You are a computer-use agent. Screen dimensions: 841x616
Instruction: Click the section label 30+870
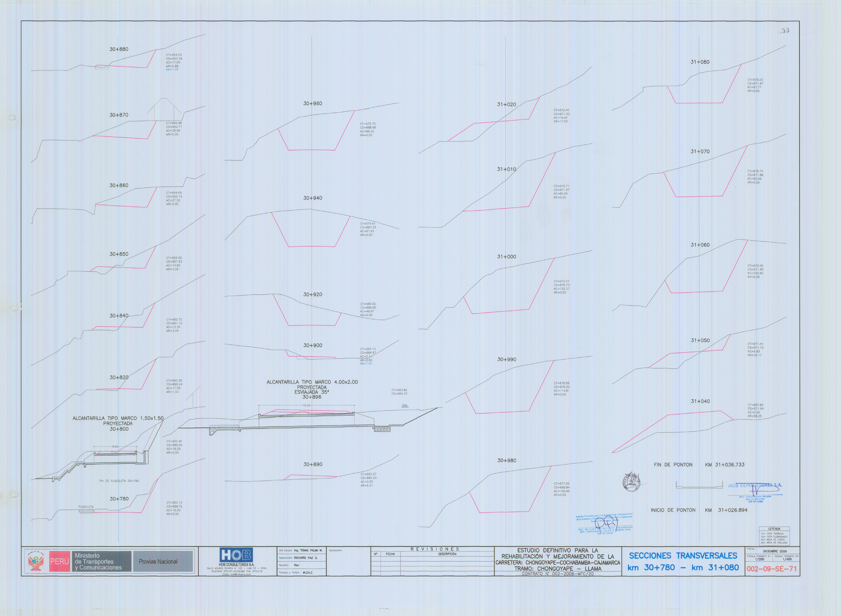click(119, 115)
